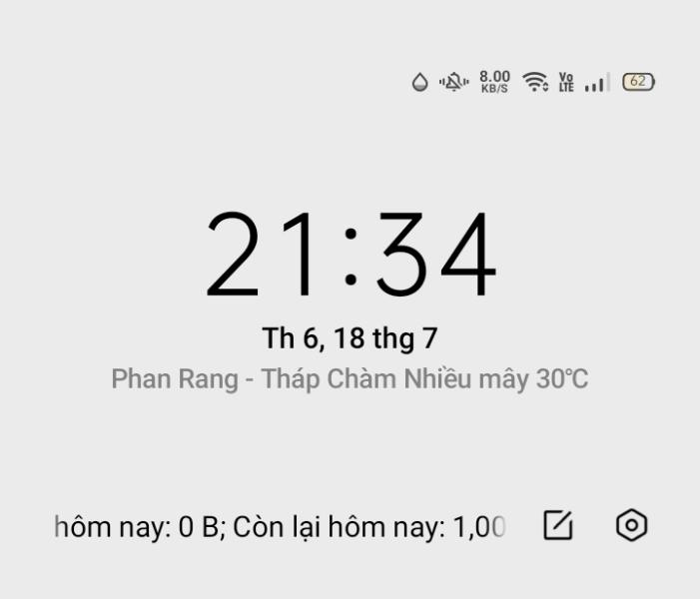Tap the 'Còn lại hôm nay: 1,00' remaining data

tap(369, 527)
